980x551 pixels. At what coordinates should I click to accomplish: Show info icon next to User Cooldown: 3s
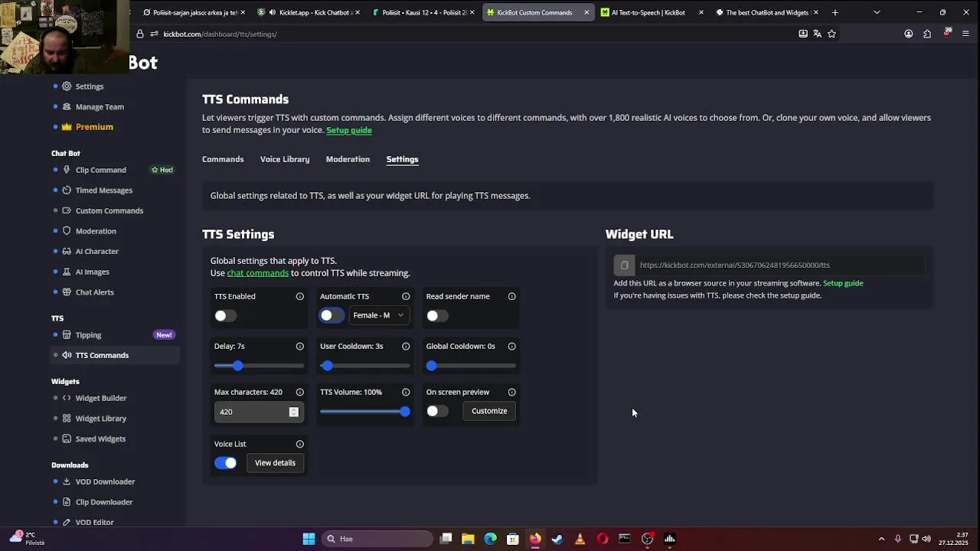pyautogui.click(x=406, y=346)
